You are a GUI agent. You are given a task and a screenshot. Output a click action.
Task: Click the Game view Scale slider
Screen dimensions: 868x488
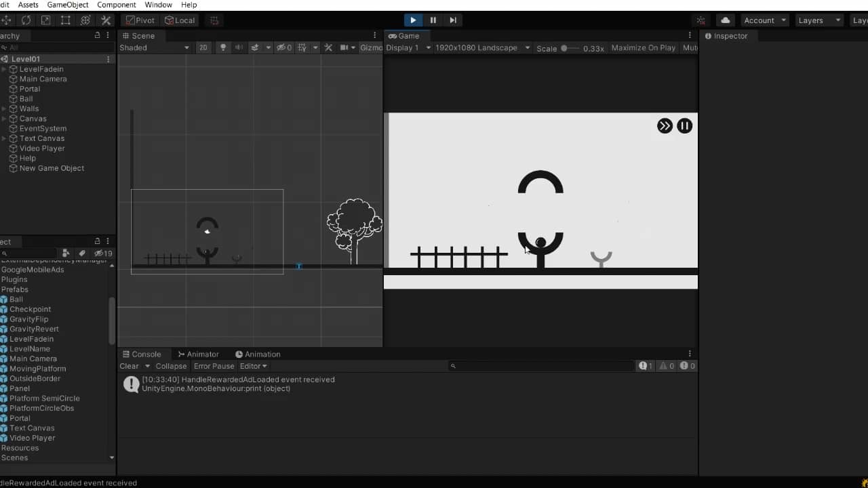tap(570, 48)
